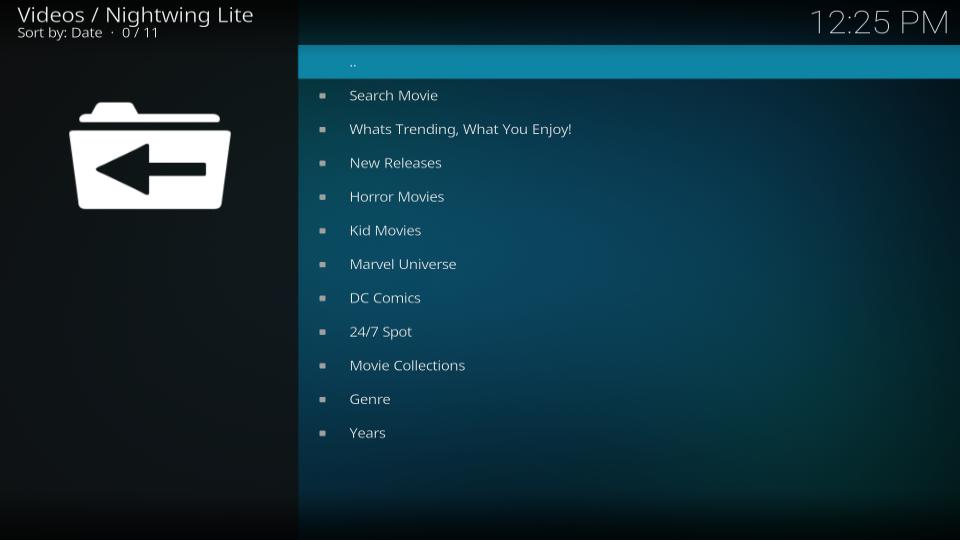This screenshot has height=540, width=960.
Task: Click the 12:25 PM clock
Action: pyautogui.click(x=879, y=23)
